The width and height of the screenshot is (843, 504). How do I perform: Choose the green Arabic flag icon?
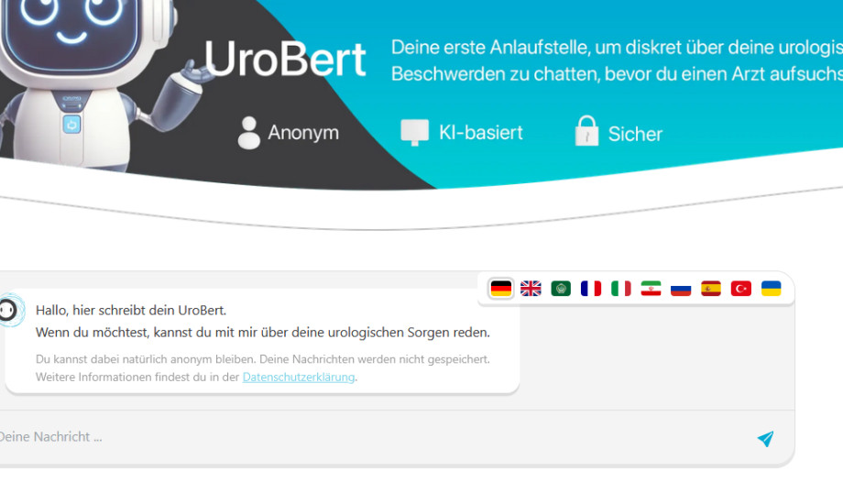561,289
